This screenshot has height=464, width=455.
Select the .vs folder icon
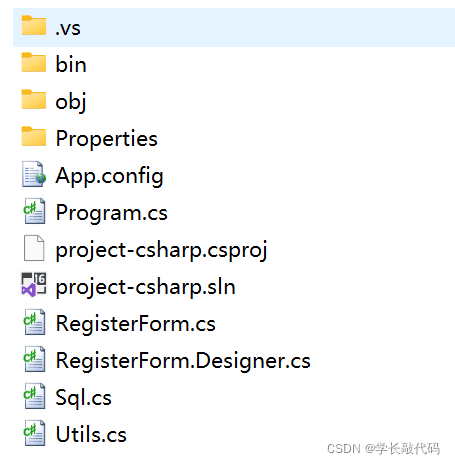pos(34,25)
